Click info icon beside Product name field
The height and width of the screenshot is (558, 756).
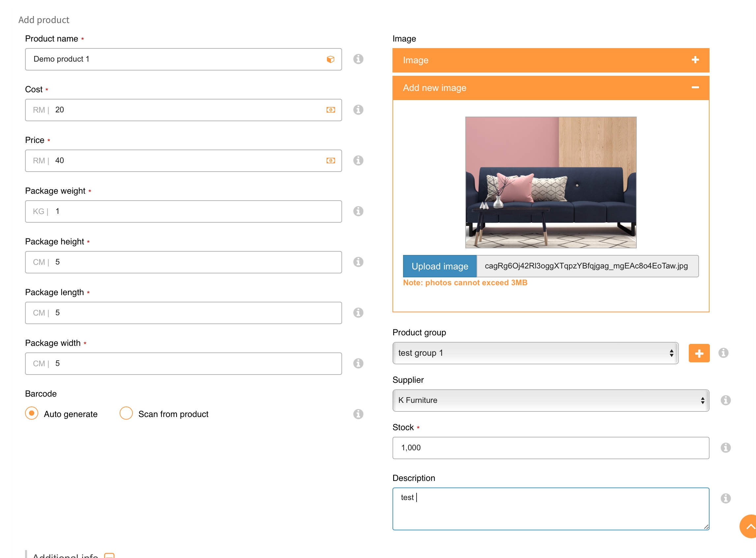358,59
